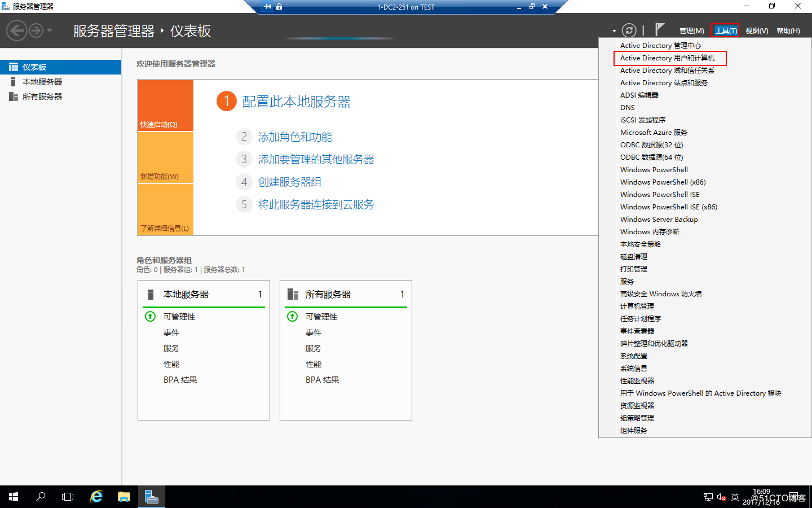Image resolution: width=812 pixels, height=508 pixels.
Task: Click BPA 结果 in the 所有服务器 tile
Action: click(322, 380)
